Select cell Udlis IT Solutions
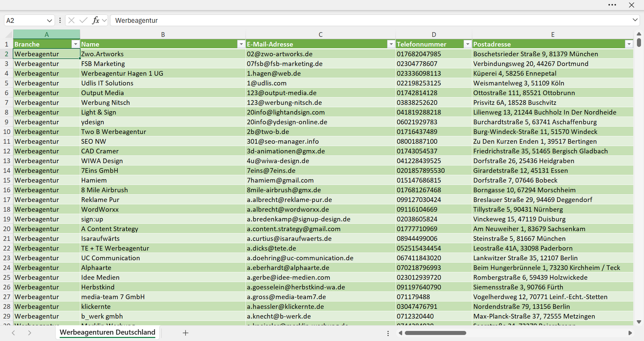 (163, 83)
